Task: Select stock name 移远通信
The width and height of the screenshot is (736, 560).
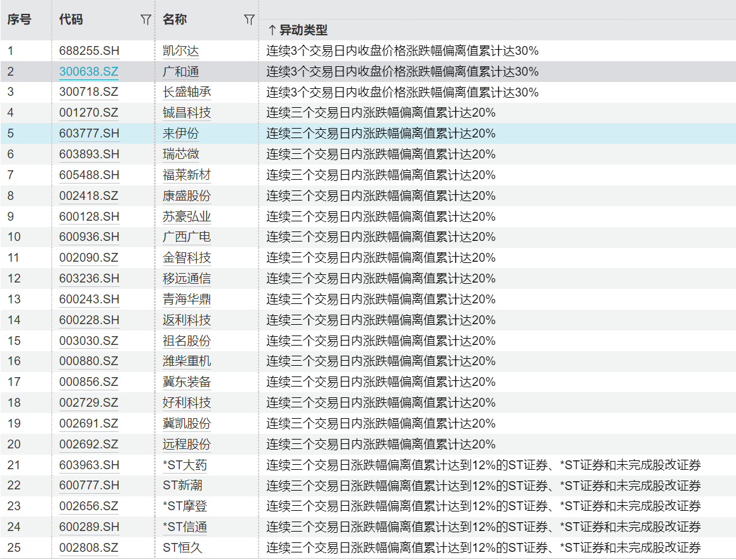Action: point(187,278)
